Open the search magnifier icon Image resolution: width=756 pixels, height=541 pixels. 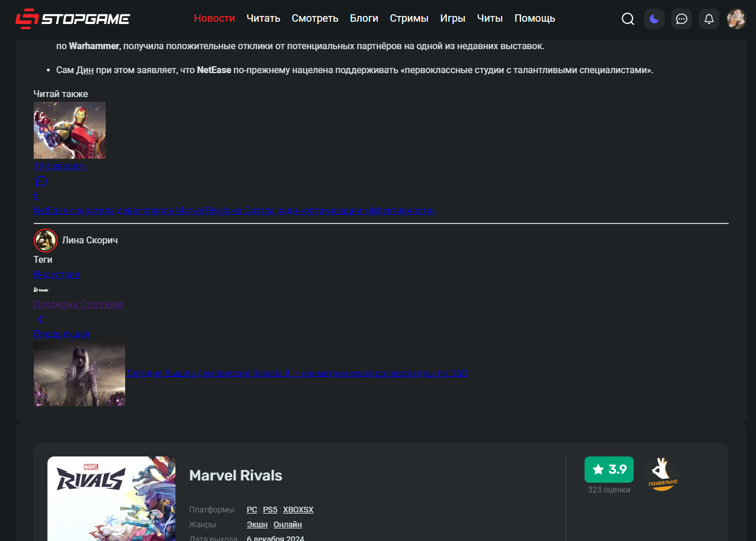coord(628,19)
